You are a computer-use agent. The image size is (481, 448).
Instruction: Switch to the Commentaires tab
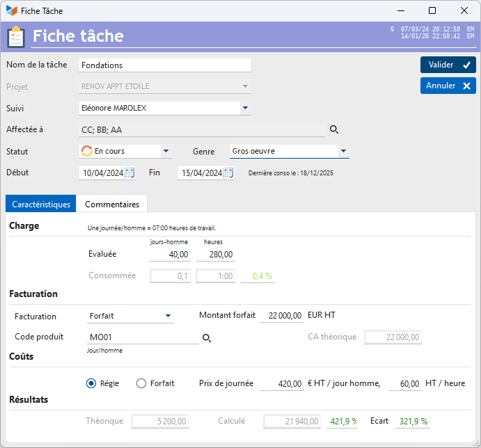click(112, 205)
